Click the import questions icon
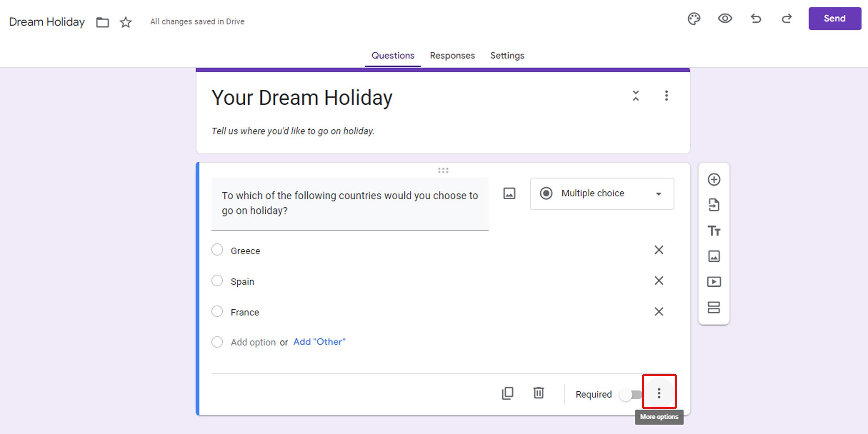 (714, 205)
